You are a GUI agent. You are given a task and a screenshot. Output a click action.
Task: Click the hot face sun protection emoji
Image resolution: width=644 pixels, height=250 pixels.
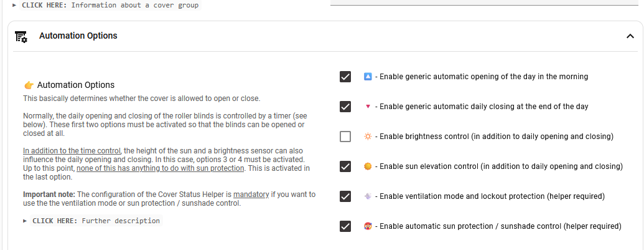(368, 226)
